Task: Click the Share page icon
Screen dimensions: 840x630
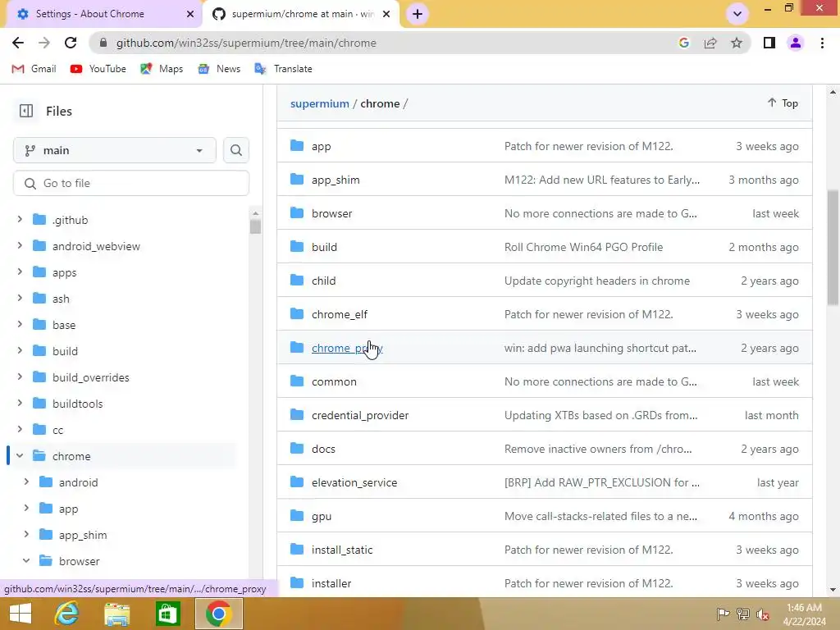Action: 710,43
